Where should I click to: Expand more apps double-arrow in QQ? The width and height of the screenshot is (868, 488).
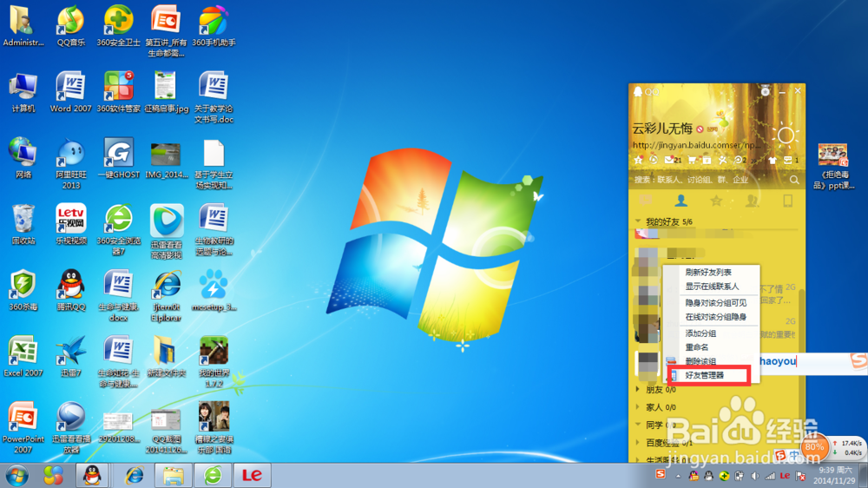coord(754,160)
